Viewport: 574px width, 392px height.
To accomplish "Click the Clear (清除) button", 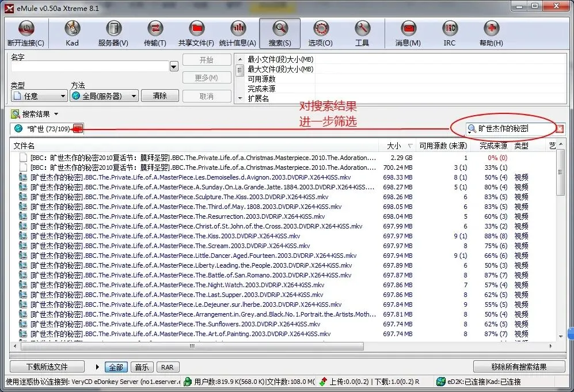I will coord(160,96).
